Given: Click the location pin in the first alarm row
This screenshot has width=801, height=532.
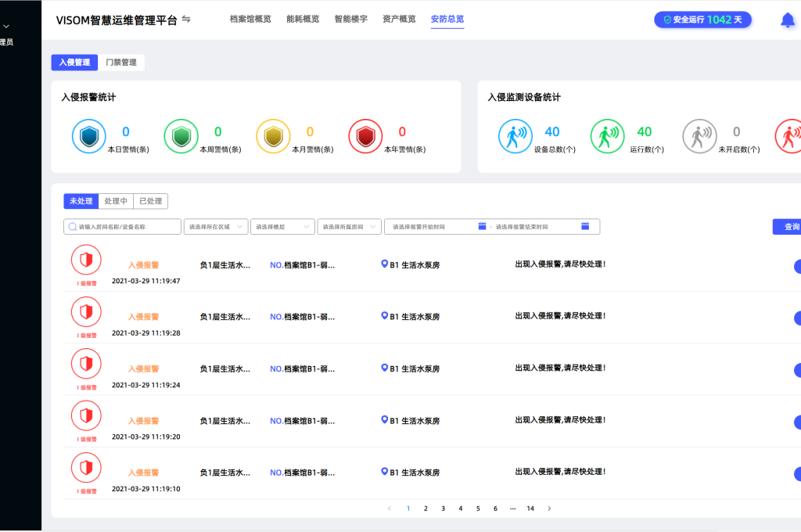Looking at the screenshot, I should (x=383, y=264).
